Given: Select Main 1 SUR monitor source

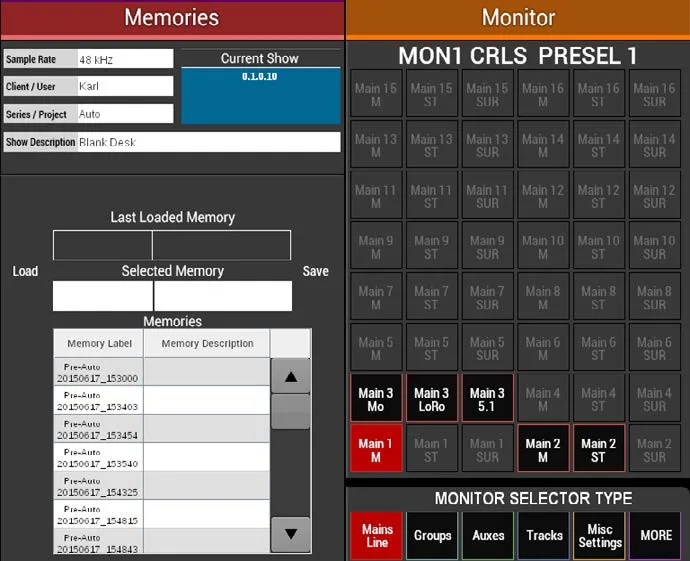Looking at the screenshot, I should click(488, 448).
